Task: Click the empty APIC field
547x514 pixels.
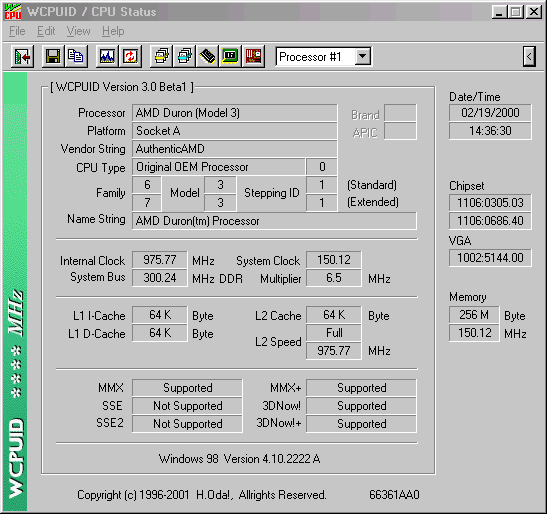Action: coord(400,131)
